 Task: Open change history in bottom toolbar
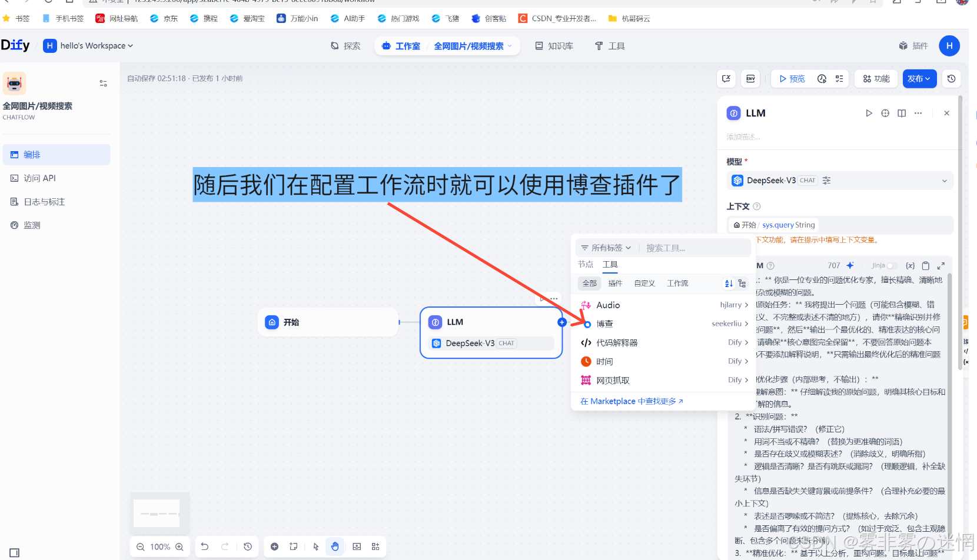point(248,546)
